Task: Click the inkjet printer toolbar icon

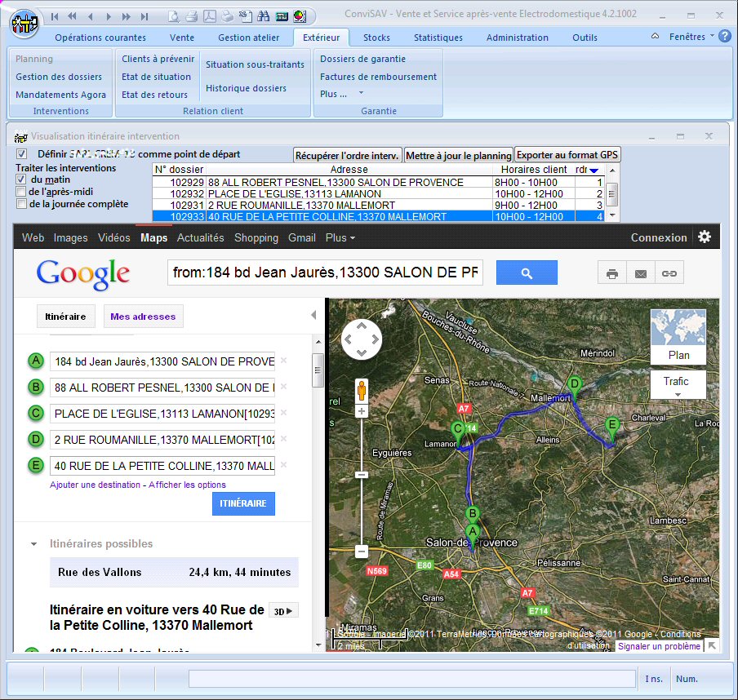Action: click(227, 16)
